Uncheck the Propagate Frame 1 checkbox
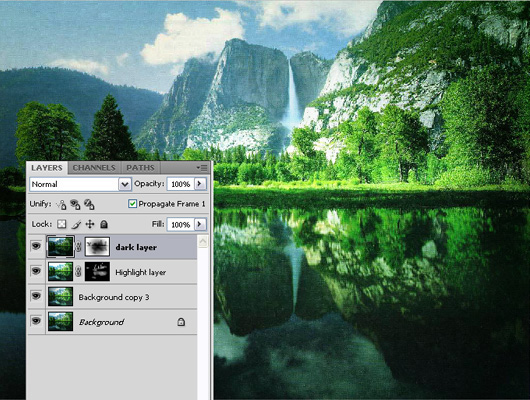 (x=132, y=204)
